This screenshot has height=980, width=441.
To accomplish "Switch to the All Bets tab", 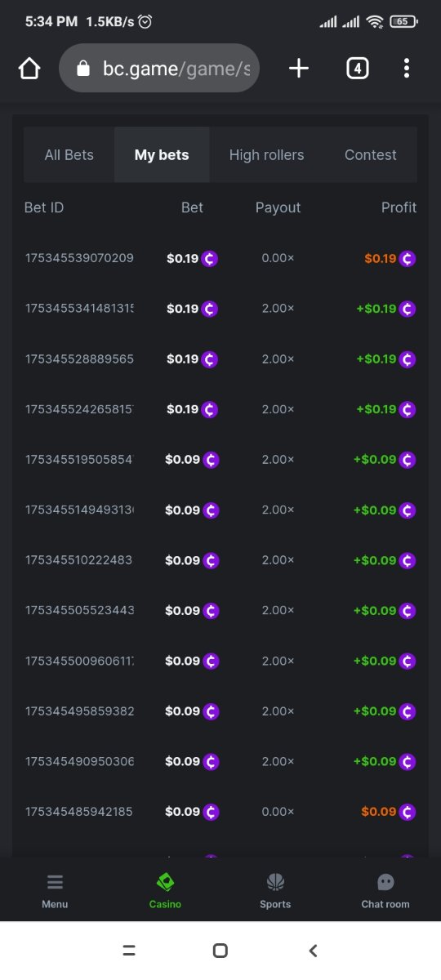I will [69, 154].
